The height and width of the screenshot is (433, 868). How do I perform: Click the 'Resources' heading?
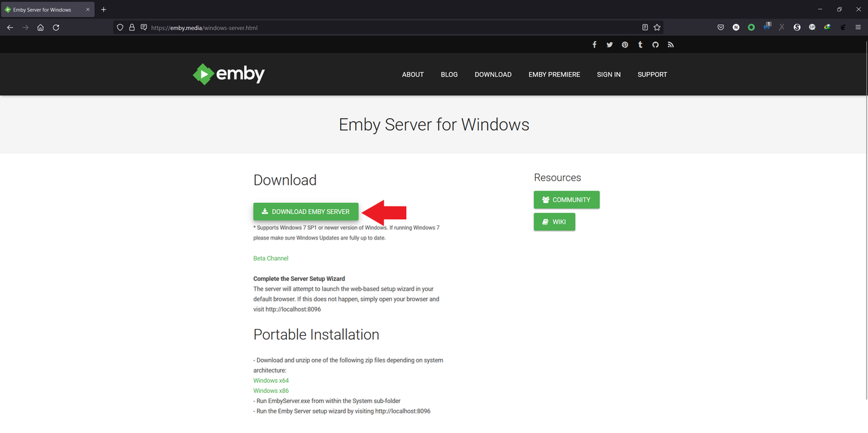tap(557, 178)
